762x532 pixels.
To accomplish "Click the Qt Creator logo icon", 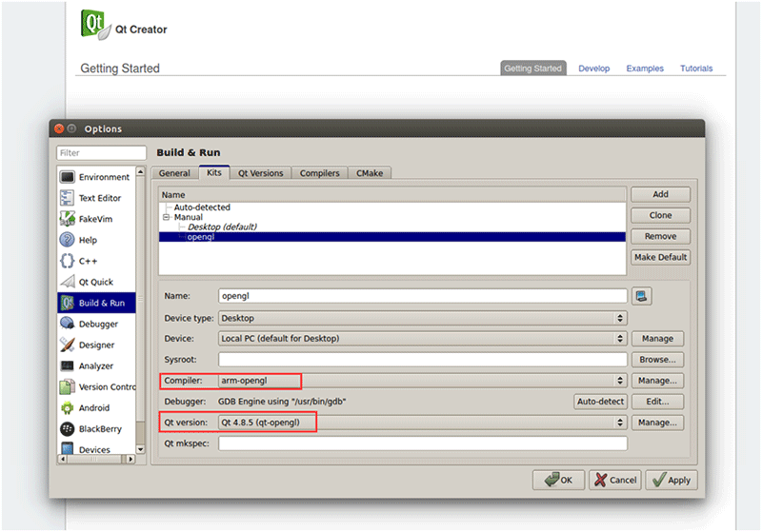I will 94,25.
